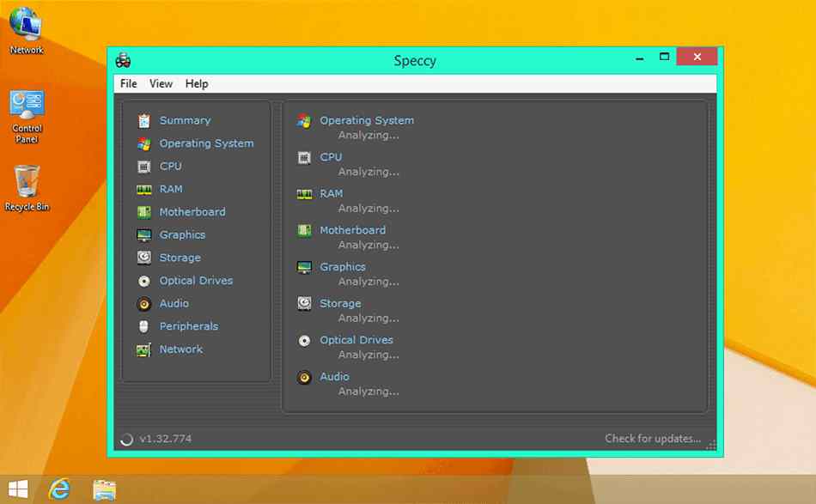Open the Help menu
Viewport: 816px width, 504px height.
coord(197,83)
